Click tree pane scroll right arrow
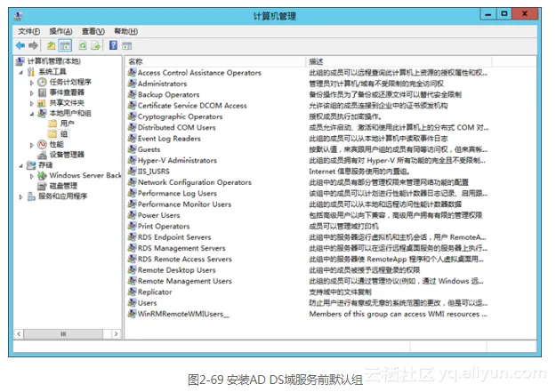Screen dimensions: 556x392 click(x=116, y=334)
